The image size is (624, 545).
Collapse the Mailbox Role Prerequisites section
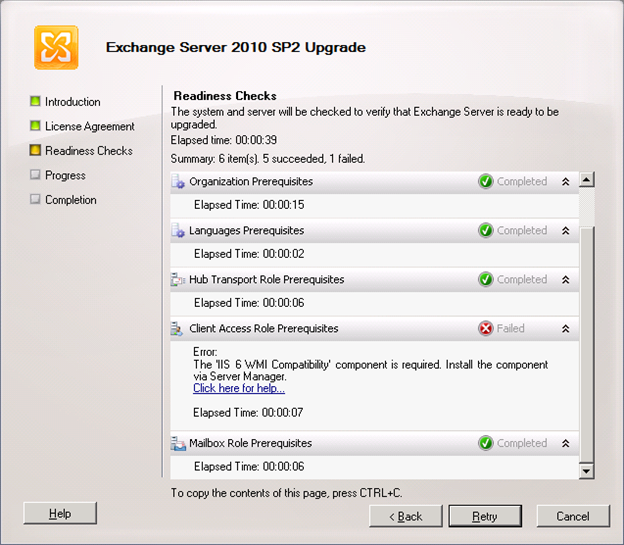point(565,443)
